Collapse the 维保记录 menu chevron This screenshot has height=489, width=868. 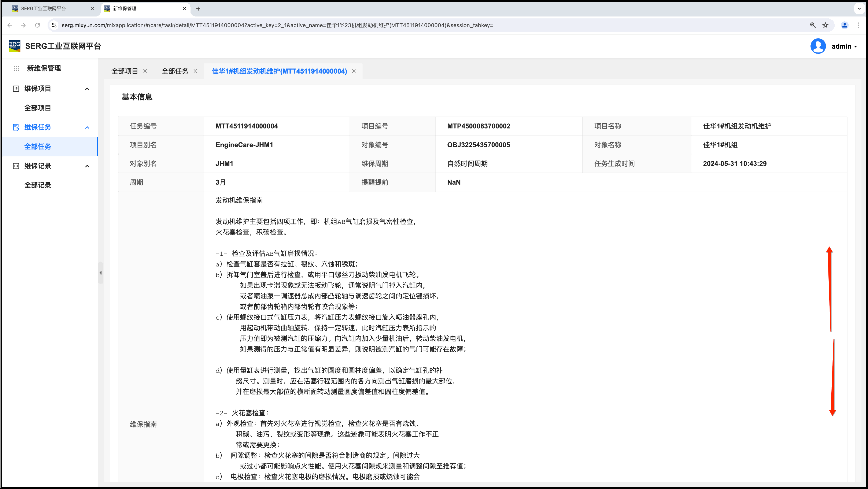point(87,166)
